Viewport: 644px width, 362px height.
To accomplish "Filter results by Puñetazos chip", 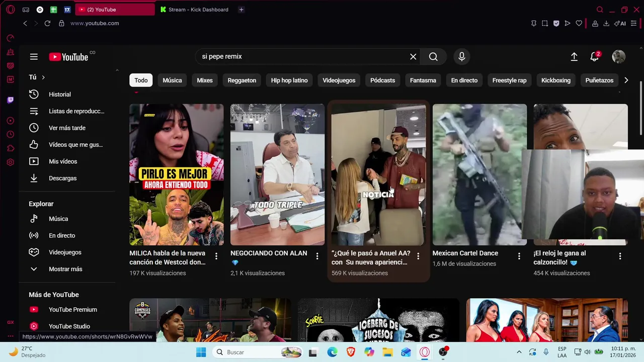I will [x=599, y=80].
